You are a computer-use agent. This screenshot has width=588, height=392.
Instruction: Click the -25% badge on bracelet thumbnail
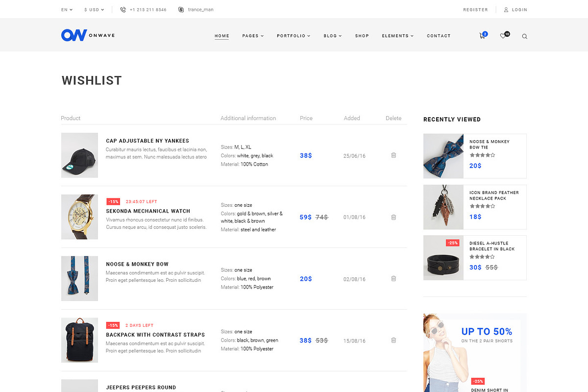point(452,243)
